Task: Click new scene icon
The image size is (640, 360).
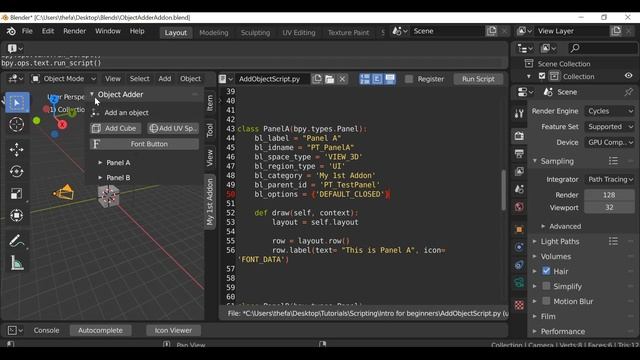Action: (x=492, y=31)
